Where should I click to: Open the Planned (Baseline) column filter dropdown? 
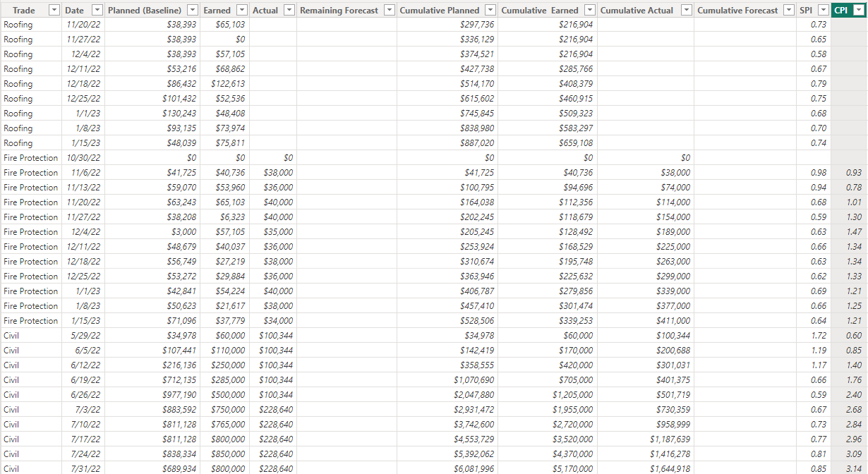pyautogui.click(x=194, y=11)
